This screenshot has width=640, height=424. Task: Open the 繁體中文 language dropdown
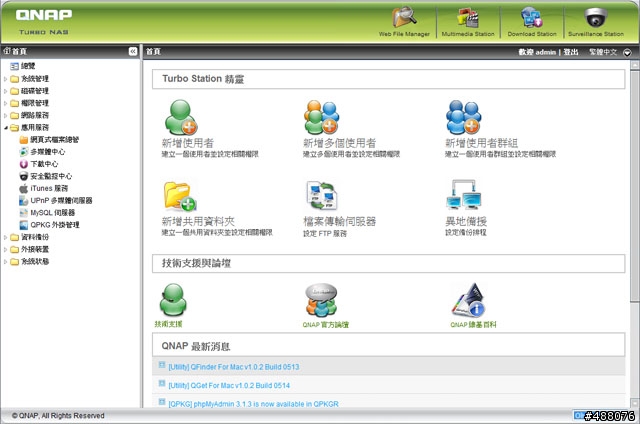tap(610, 52)
